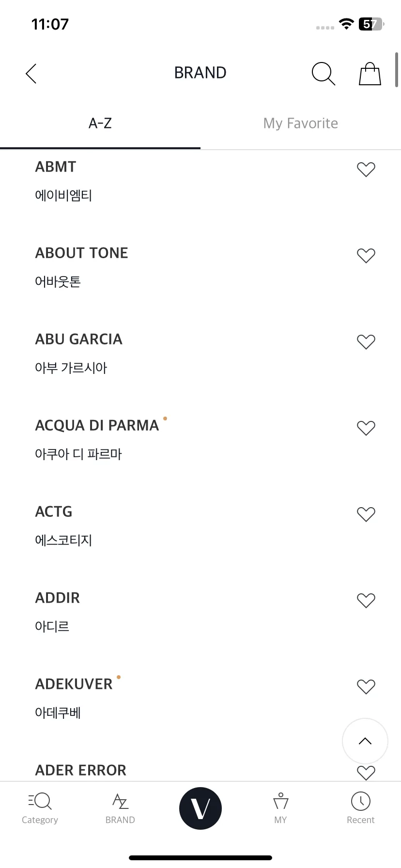The image size is (401, 868).
Task: Mark ACTG as favorite
Action: 366,514
